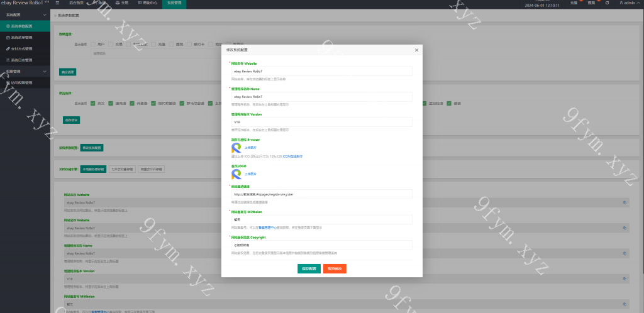Toggle the sidebar with the hamburger icon
This screenshot has width=644, height=313.
click(x=57, y=3)
